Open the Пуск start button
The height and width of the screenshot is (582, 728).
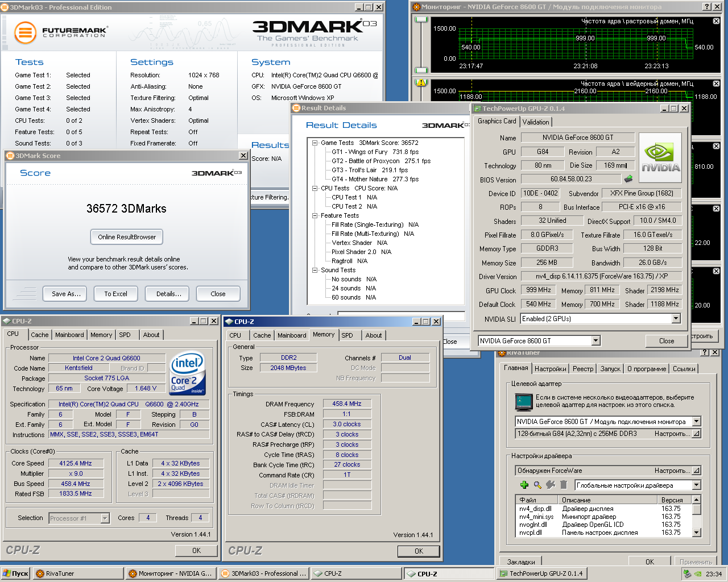coord(15,573)
